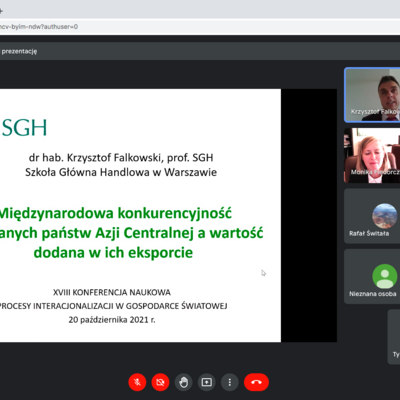Click the green Nieznana osoba avatar icon
The height and width of the screenshot is (400, 400).
[385, 276]
